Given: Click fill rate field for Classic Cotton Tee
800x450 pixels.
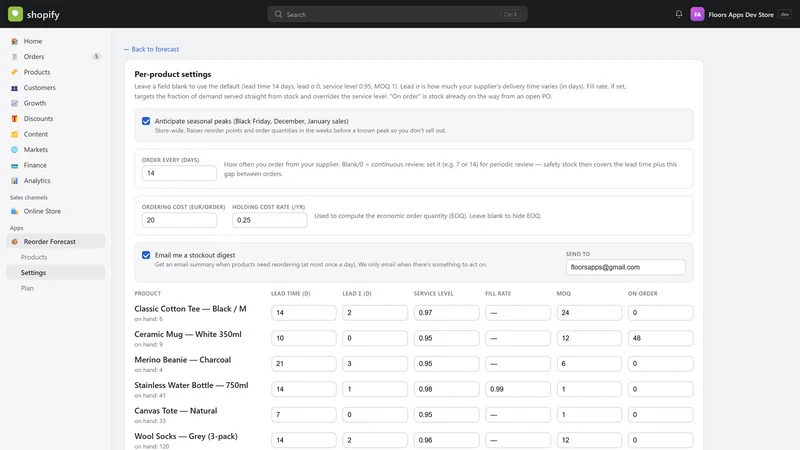Looking at the screenshot, I should pyautogui.click(x=518, y=312).
